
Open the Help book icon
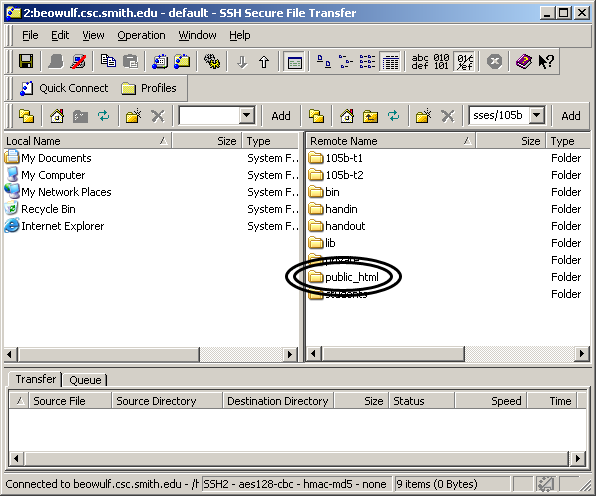[x=524, y=61]
